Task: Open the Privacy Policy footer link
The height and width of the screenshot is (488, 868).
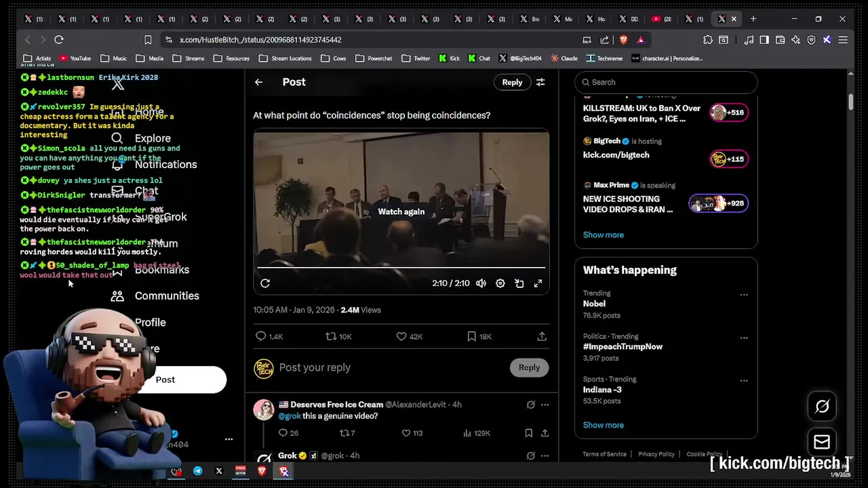Action: point(656,454)
